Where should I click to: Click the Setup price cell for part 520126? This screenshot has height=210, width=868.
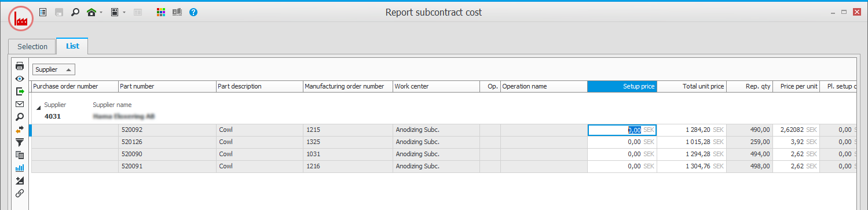click(x=622, y=142)
